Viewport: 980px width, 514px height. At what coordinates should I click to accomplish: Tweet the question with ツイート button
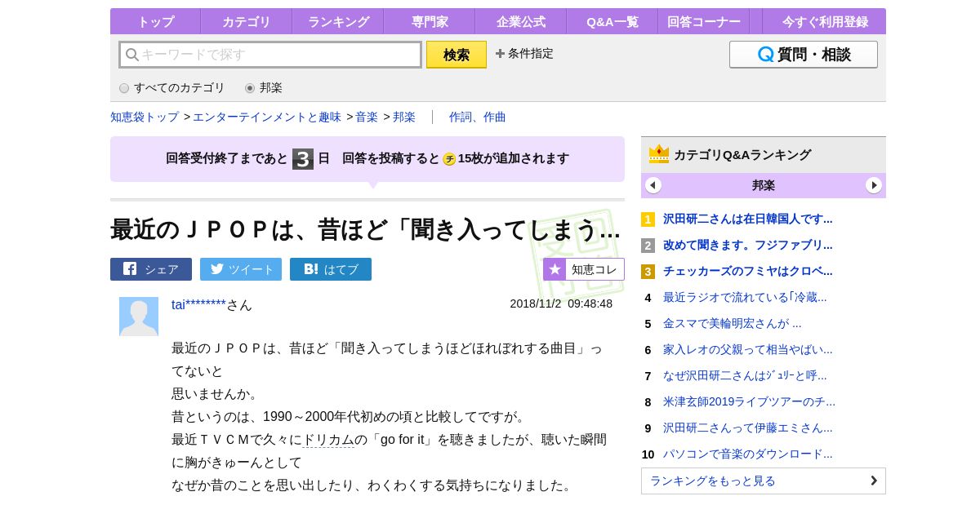pyautogui.click(x=241, y=269)
